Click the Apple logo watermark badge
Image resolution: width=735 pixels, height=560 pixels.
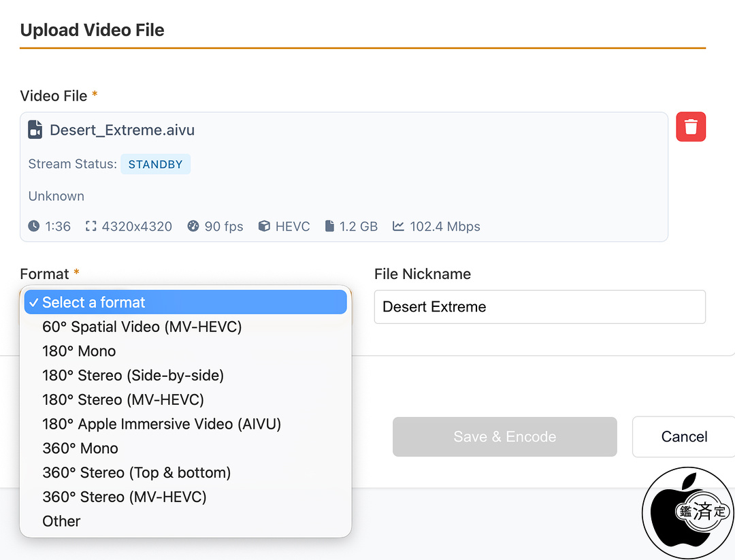click(x=687, y=512)
